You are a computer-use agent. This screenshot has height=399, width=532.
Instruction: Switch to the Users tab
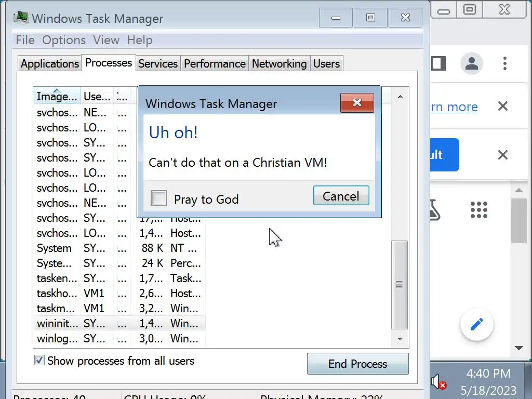point(326,63)
